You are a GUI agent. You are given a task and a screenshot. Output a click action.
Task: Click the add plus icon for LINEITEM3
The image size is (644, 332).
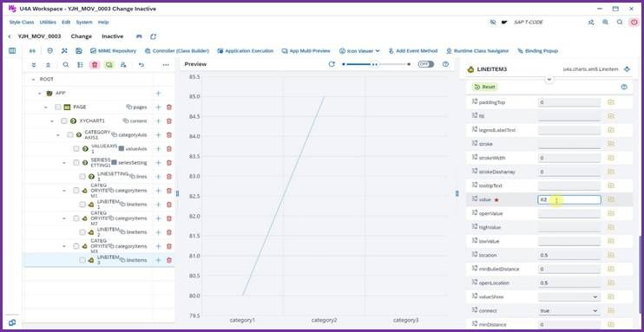(x=158, y=260)
